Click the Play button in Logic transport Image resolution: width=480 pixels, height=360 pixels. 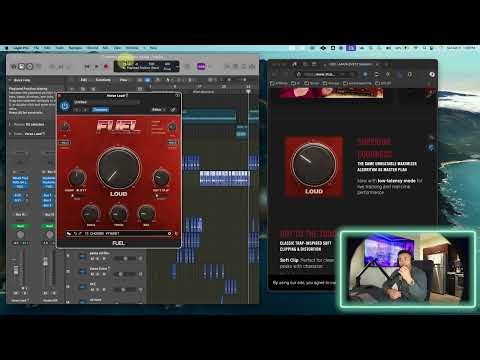(x=97, y=67)
